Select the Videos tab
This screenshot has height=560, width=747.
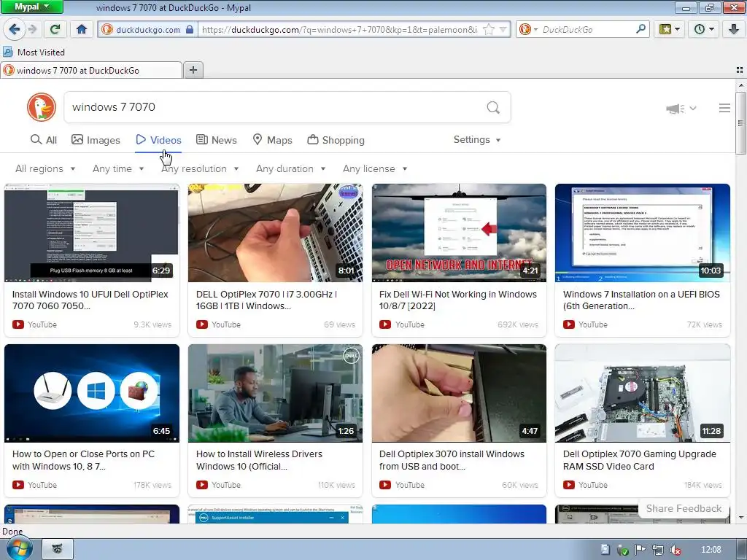coord(158,140)
